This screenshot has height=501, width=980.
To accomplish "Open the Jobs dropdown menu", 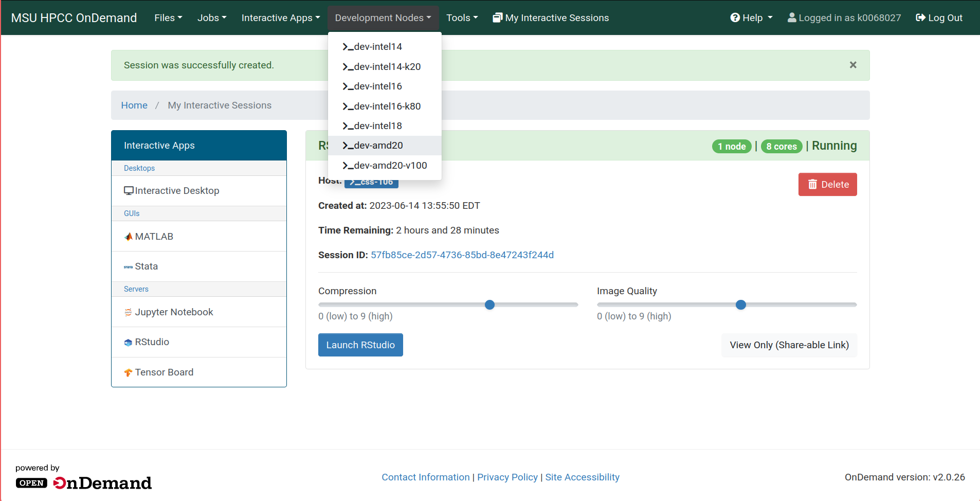I will click(211, 17).
